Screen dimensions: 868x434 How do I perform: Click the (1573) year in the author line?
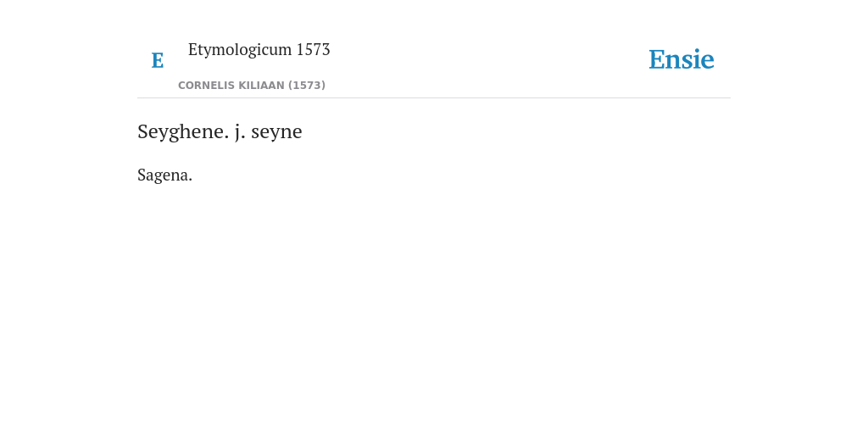point(307,86)
